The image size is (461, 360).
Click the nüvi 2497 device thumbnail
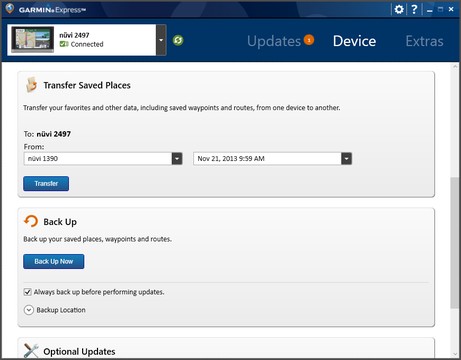click(32, 40)
